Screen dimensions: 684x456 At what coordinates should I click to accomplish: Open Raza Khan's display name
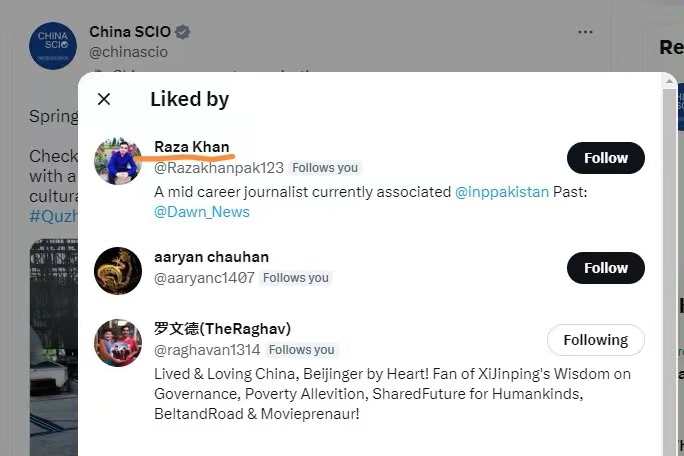click(191, 147)
